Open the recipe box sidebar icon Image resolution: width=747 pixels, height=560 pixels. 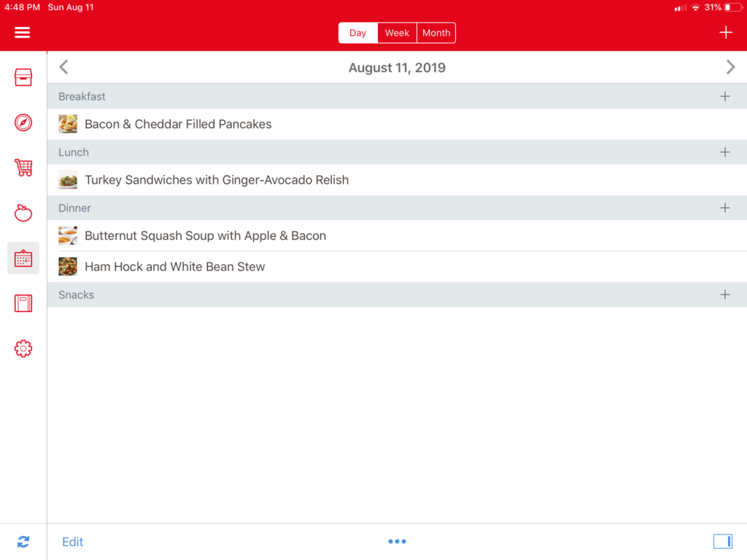(23, 77)
